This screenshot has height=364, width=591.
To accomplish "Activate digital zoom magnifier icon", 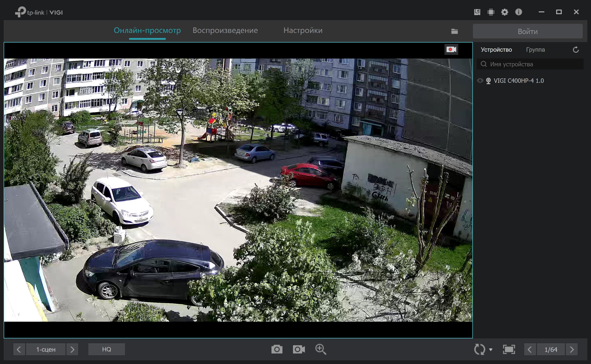I will click(x=321, y=349).
